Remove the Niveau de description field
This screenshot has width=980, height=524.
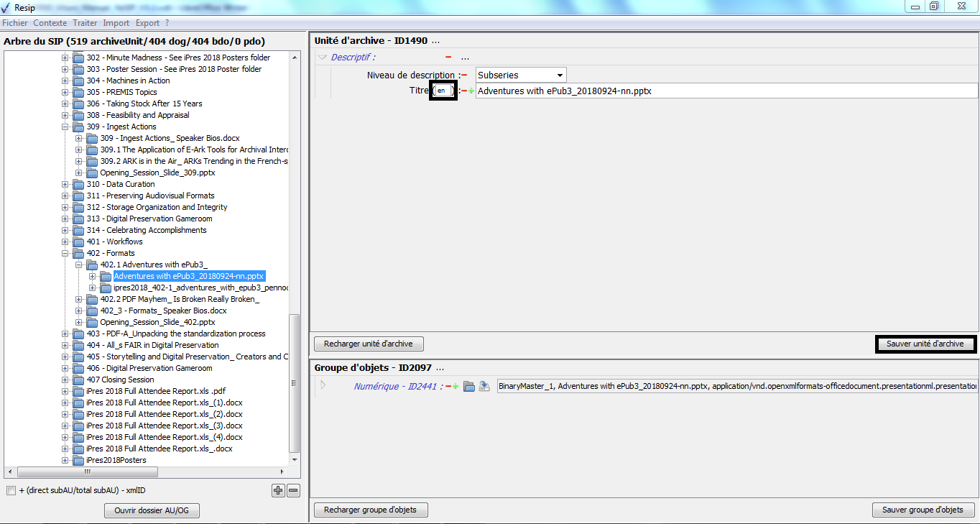point(464,75)
